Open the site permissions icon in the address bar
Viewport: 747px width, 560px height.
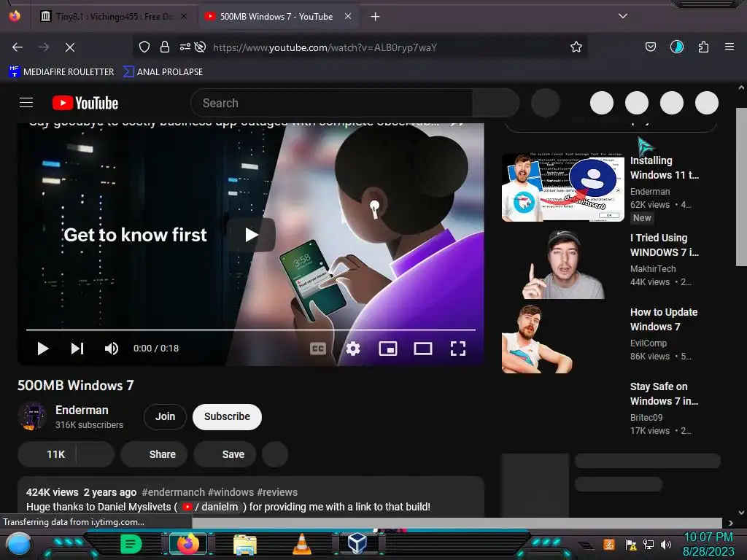(x=185, y=47)
